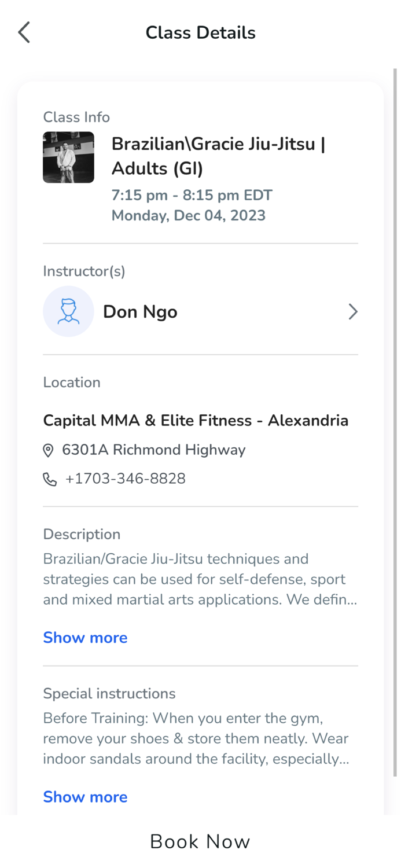
Task: Expand the Description with Show more
Action: [85, 637]
